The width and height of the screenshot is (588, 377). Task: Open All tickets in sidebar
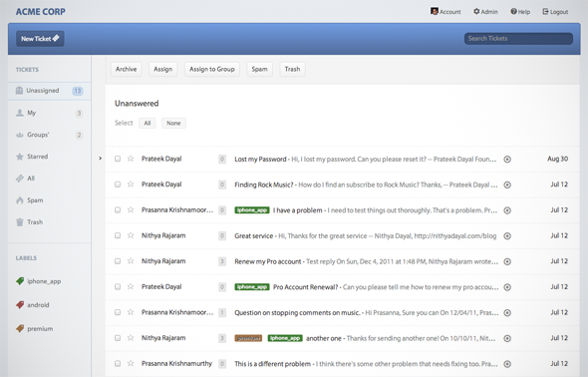49,179
